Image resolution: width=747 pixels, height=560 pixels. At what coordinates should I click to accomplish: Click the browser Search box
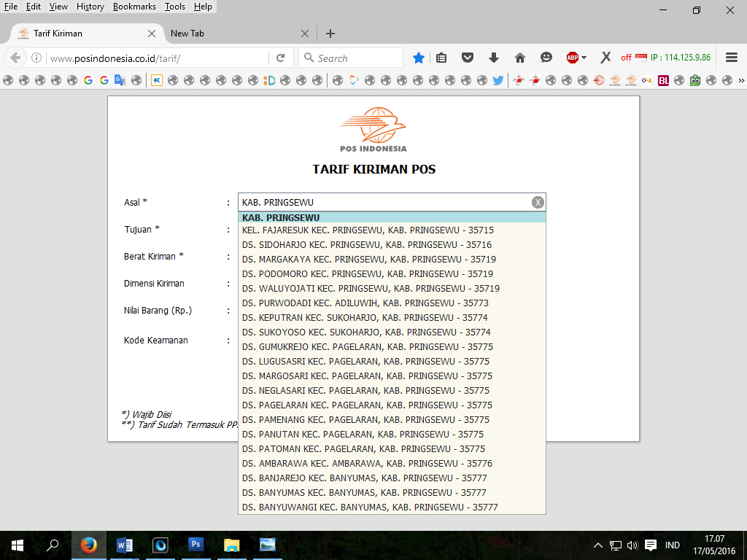(352, 58)
